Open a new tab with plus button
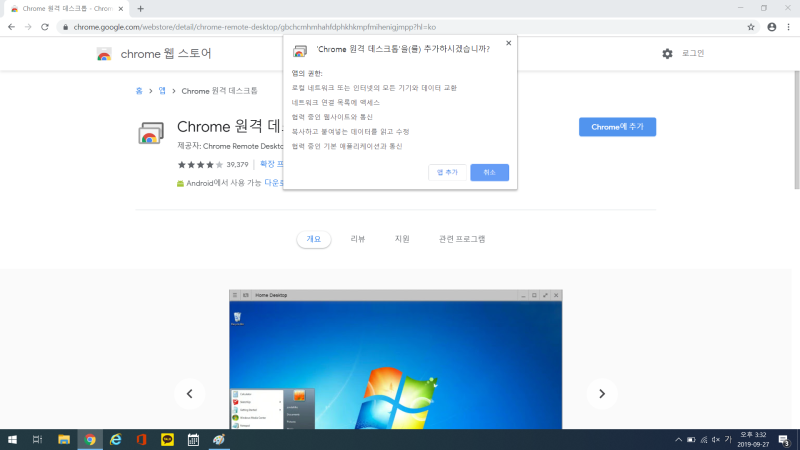 [x=140, y=9]
